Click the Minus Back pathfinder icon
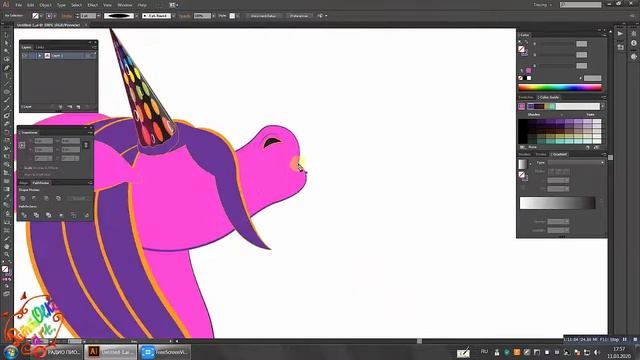Screen dimensions: 640x360 coord(87,215)
